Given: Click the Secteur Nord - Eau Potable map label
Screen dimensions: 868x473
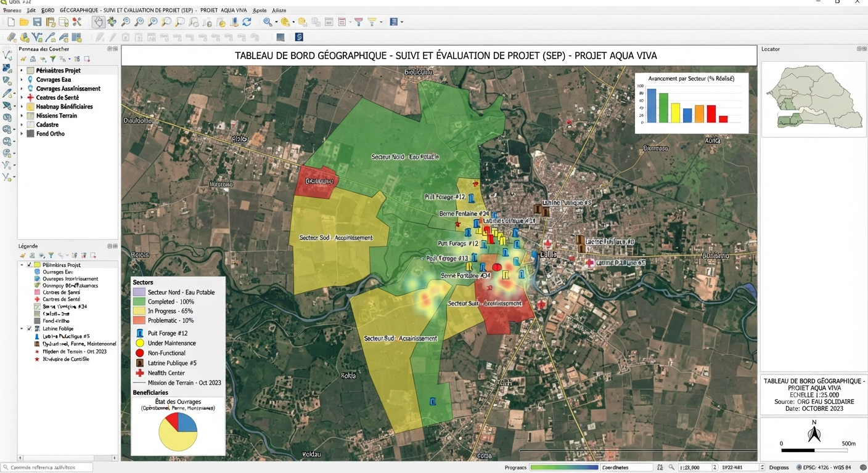Looking at the screenshot, I should pyautogui.click(x=405, y=157).
